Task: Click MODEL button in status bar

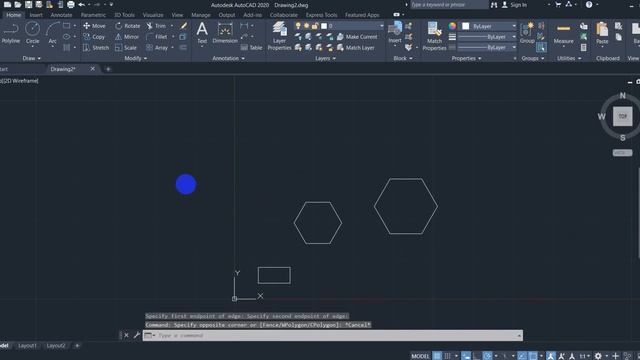Action: click(420, 356)
